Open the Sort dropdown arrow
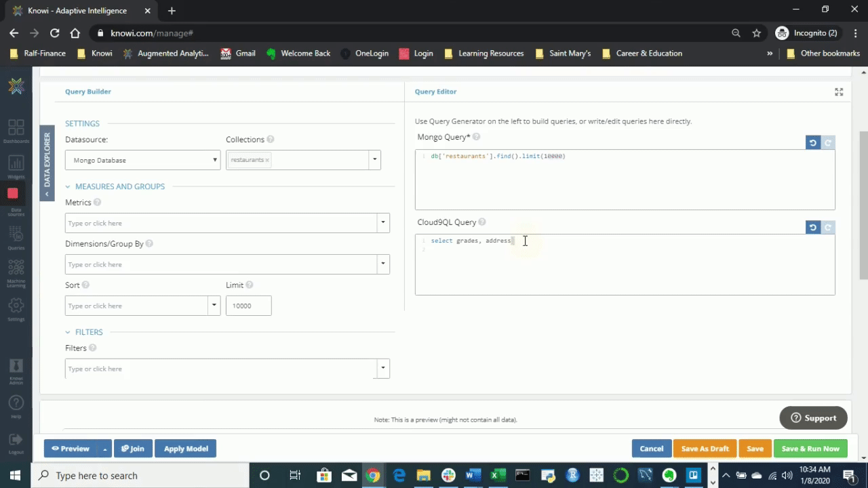This screenshot has width=868, height=488. (214, 306)
